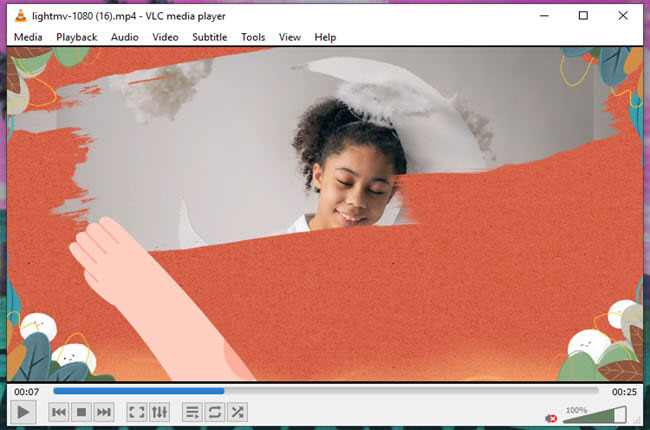Skip to next media track
The height and width of the screenshot is (430, 650).
pyautogui.click(x=104, y=412)
